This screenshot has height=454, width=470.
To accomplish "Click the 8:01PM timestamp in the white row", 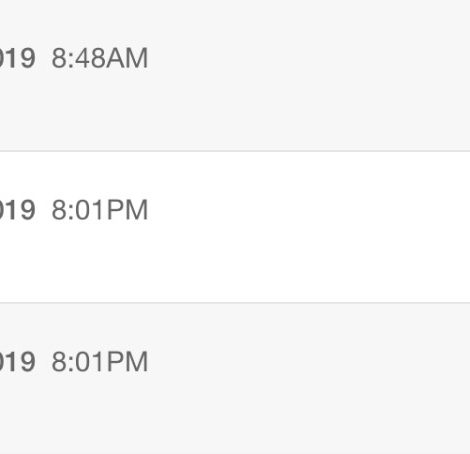I will coord(100,210).
